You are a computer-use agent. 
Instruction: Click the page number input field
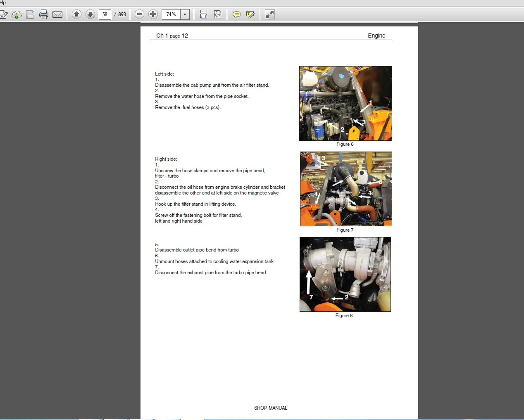point(105,14)
